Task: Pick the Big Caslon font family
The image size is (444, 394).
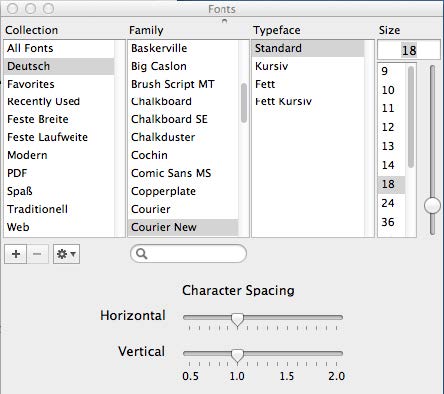Action: click(x=183, y=66)
